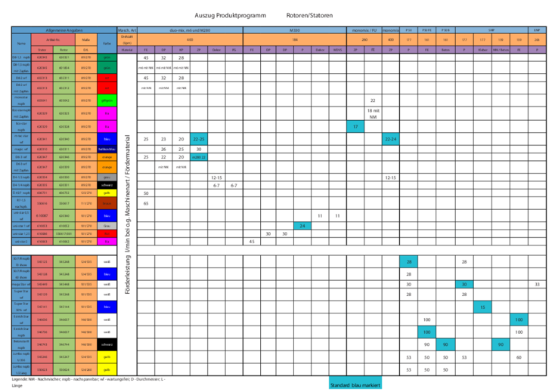Select the brown 'braun' color cell

coord(107,204)
